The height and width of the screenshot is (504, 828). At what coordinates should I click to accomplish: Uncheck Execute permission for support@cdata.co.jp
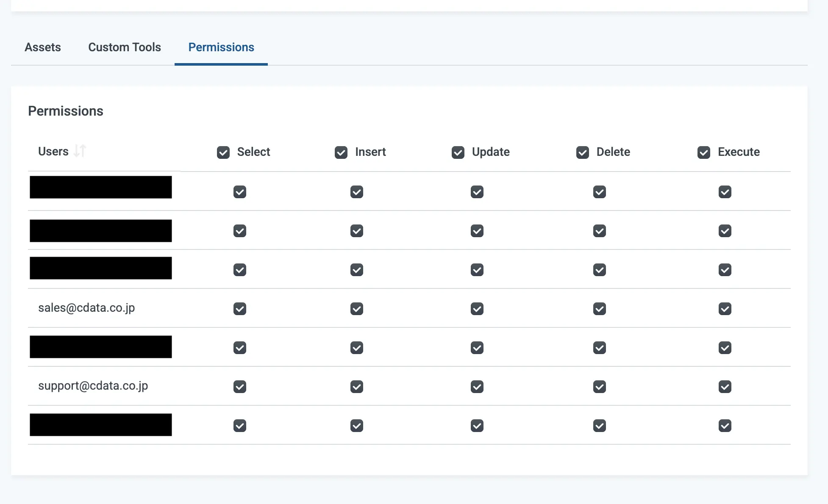coord(725,387)
